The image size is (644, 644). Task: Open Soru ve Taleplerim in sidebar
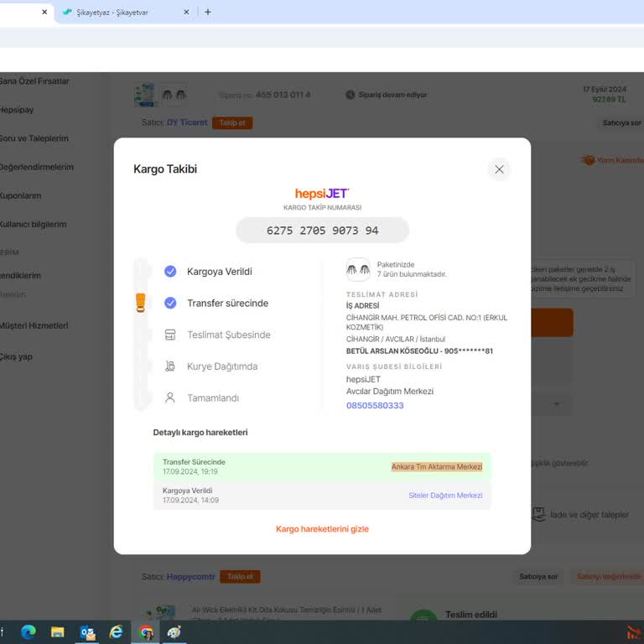click(x=34, y=138)
